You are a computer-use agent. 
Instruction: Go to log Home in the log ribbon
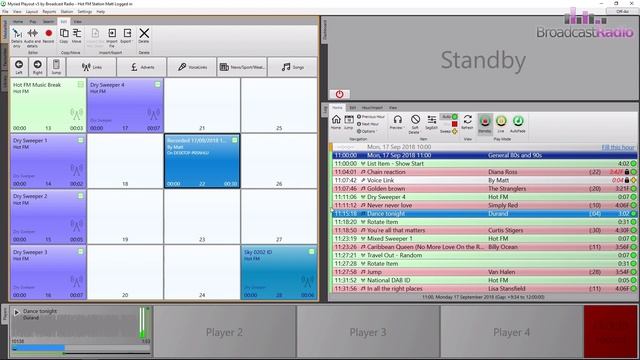[336, 122]
